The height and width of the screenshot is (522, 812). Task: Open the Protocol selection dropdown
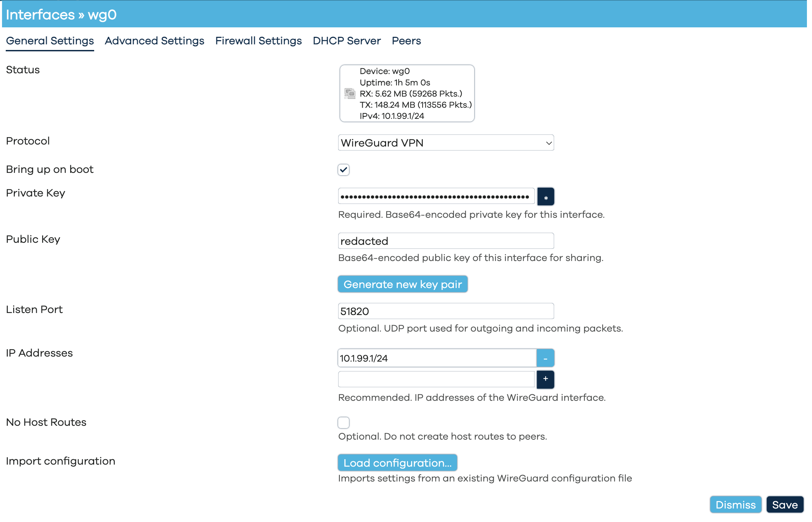(446, 143)
